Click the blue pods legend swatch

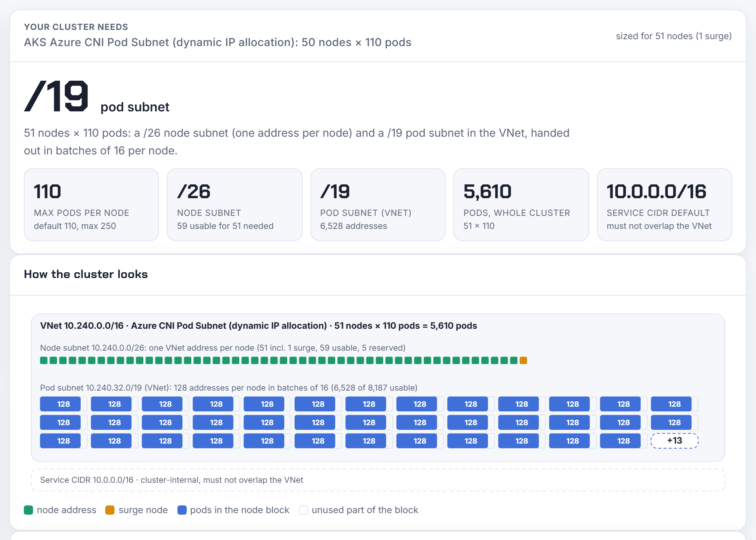tap(182, 510)
